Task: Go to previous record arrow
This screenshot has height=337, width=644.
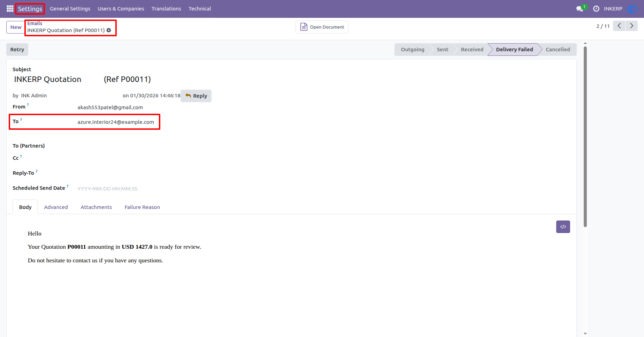Action: pos(619,26)
